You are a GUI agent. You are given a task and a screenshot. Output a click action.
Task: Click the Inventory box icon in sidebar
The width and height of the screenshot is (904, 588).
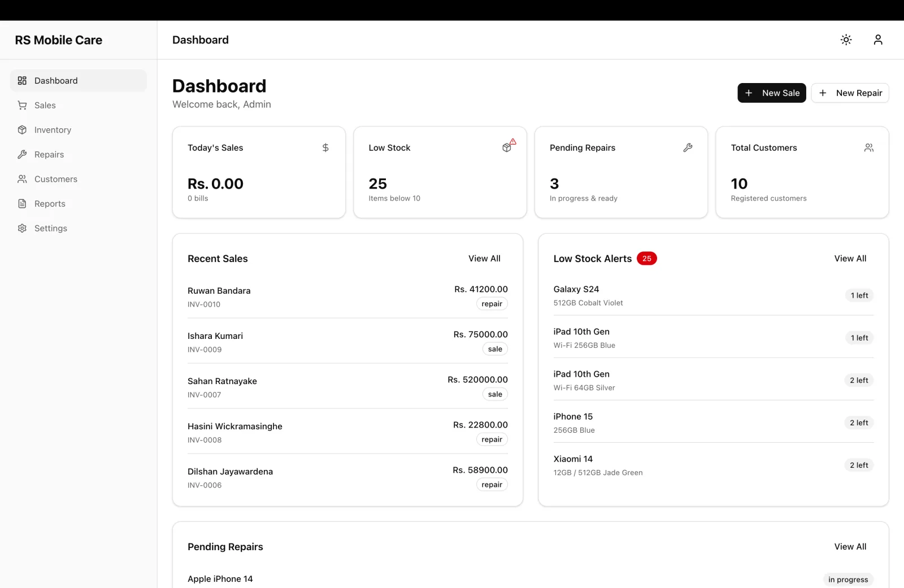[x=22, y=130]
